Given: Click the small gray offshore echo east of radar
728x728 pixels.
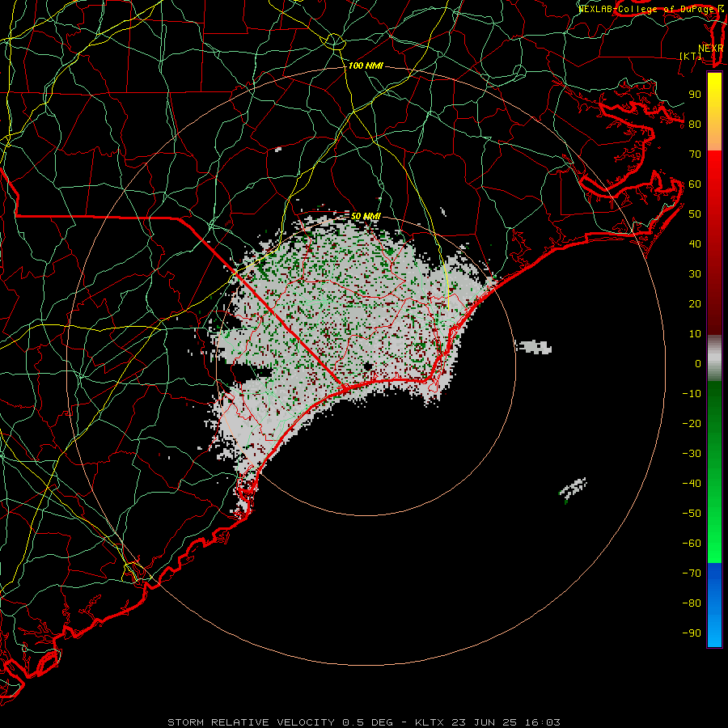Looking at the screenshot, I should click(535, 347).
